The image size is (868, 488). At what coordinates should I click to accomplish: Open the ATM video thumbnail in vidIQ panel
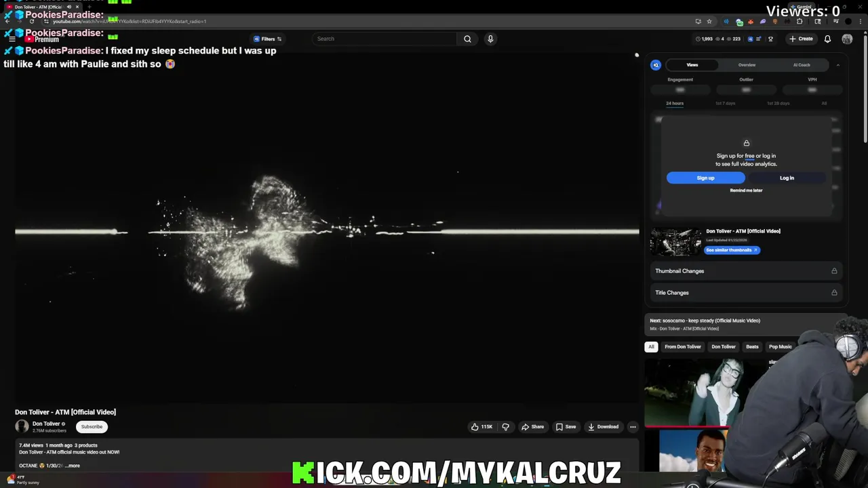pyautogui.click(x=675, y=242)
